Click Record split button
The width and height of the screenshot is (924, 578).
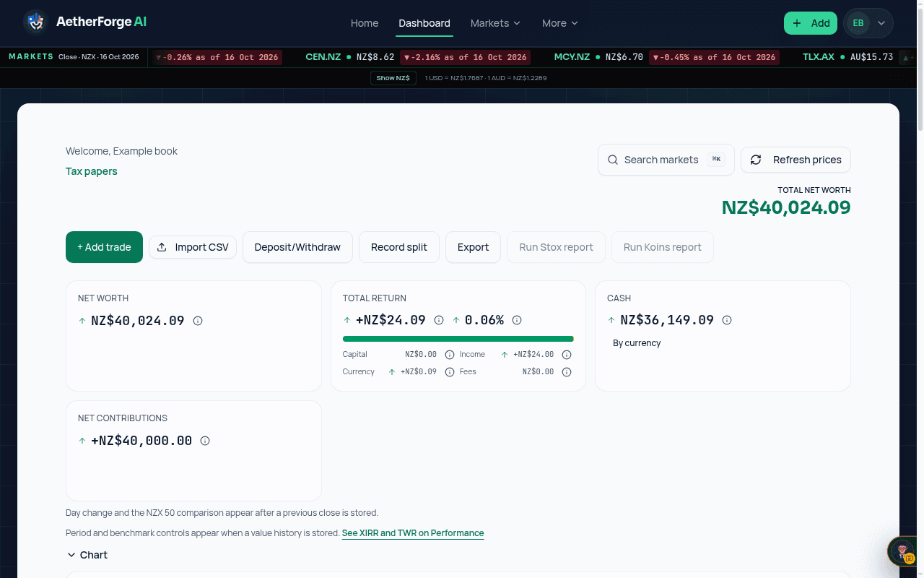pyautogui.click(x=399, y=247)
